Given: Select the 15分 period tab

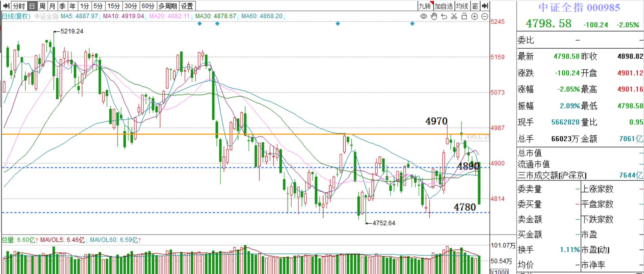Looking at the screenshot, I should pyautogui.click(x=114, y=6).
